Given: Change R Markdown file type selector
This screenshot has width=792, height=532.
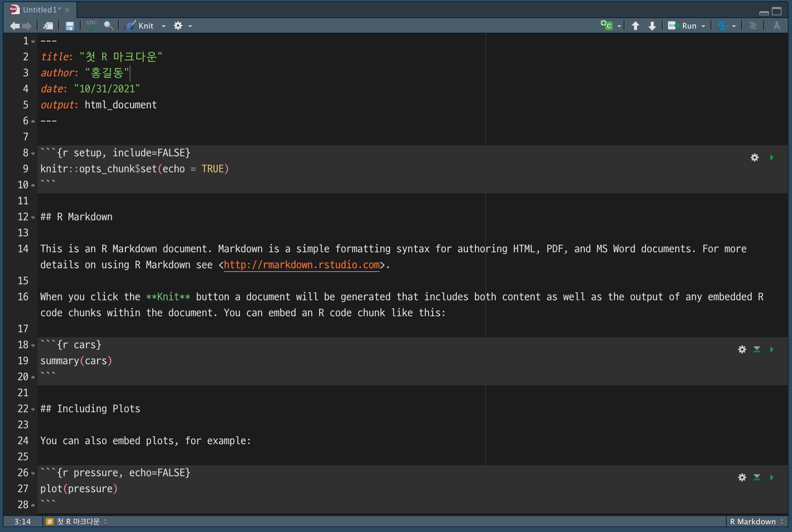Looking at the screenshot, I should (x=757, y=522).
